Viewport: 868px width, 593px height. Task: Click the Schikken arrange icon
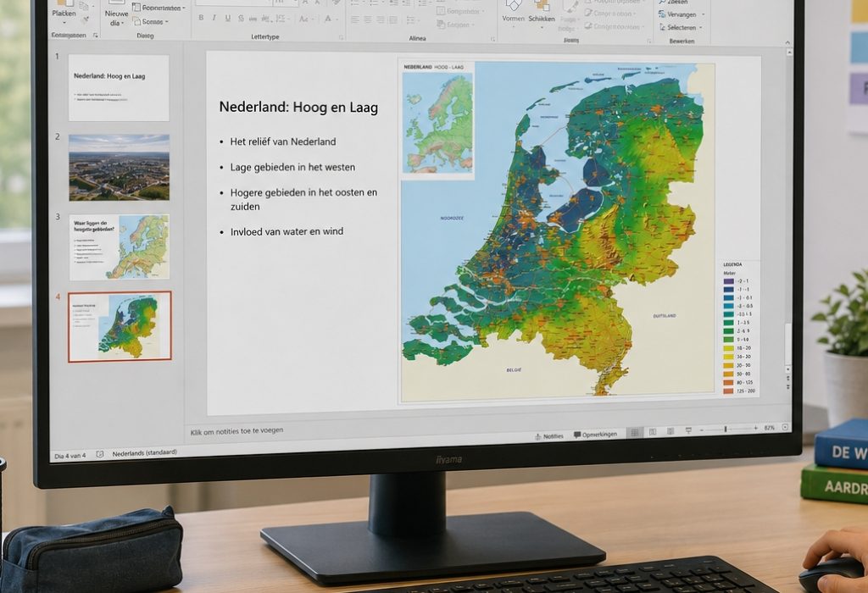[x=542, y=6]
